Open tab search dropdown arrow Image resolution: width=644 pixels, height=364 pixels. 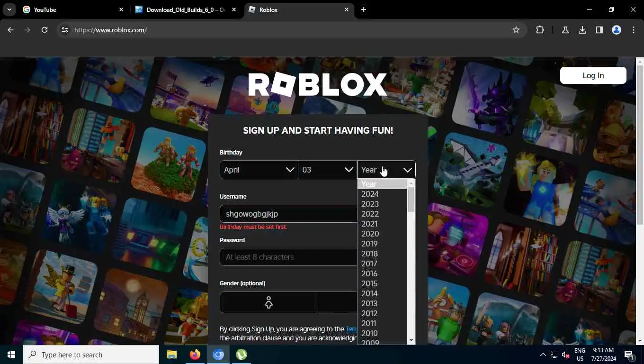tap(9, 9)
